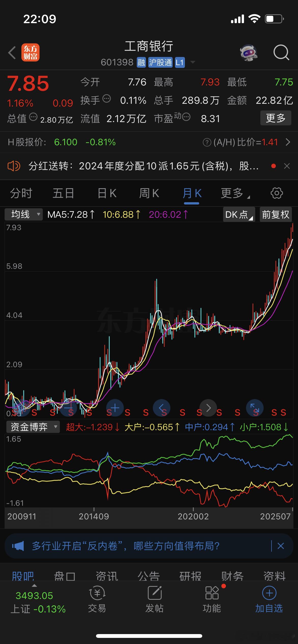Switch to 周K chart tab
This screenshot has width=298, height=644.
tap(149, 194)
